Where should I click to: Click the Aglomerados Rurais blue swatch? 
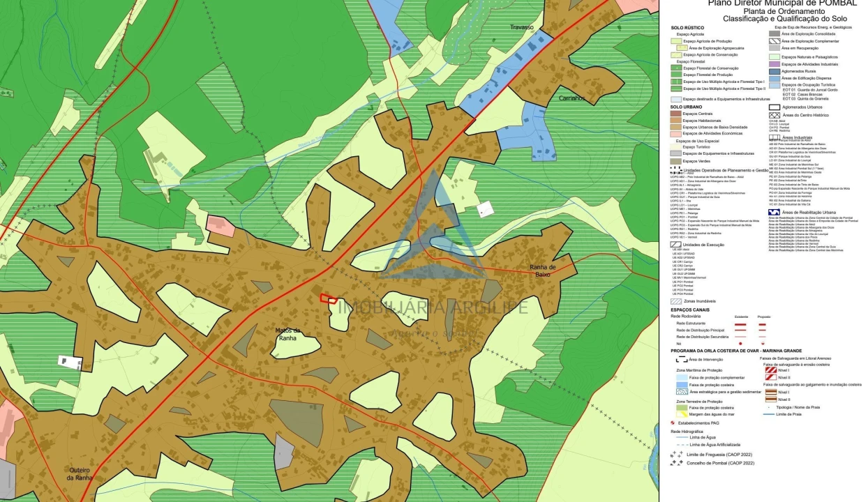pyautogui.click(x=774, y=71)
